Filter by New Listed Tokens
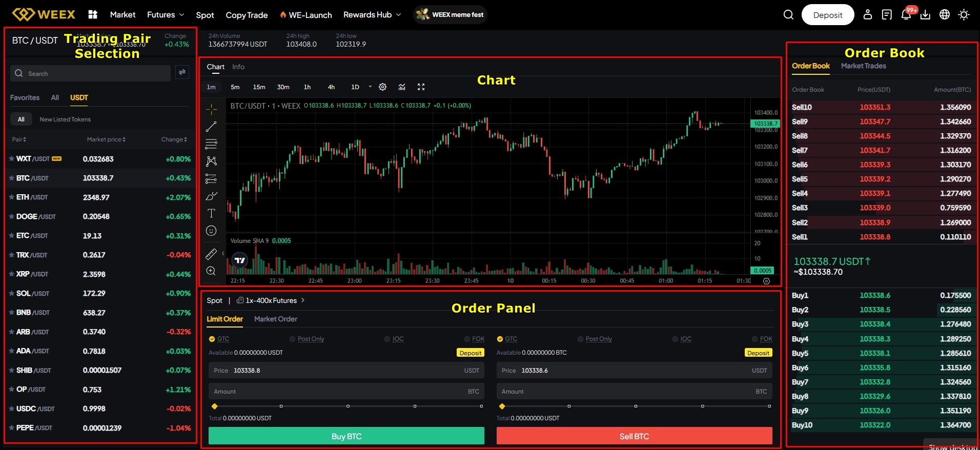Image resolution: width=980 pixels, height=450 pixels. (65, 119)
